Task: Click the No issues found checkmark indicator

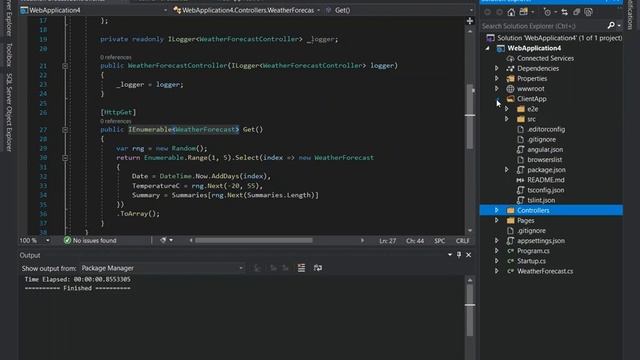Action: tap(67, 240)
